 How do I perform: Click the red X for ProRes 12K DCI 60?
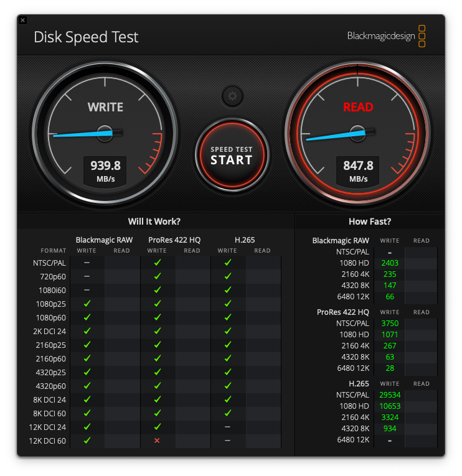tap(157, 441)
